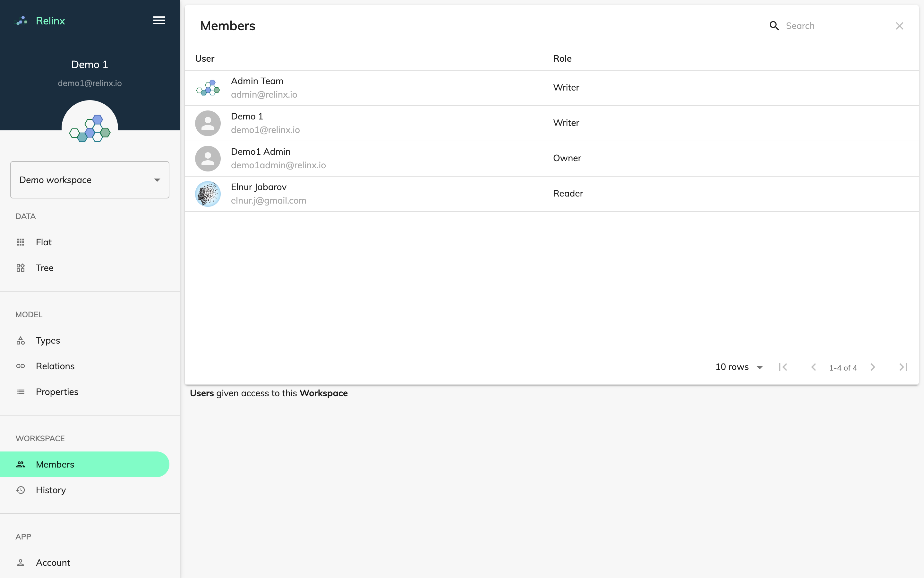Click the demo1@relinx.io email in the table
The width and height of the screenshot is (924, 578).
[x=265, y=130]
